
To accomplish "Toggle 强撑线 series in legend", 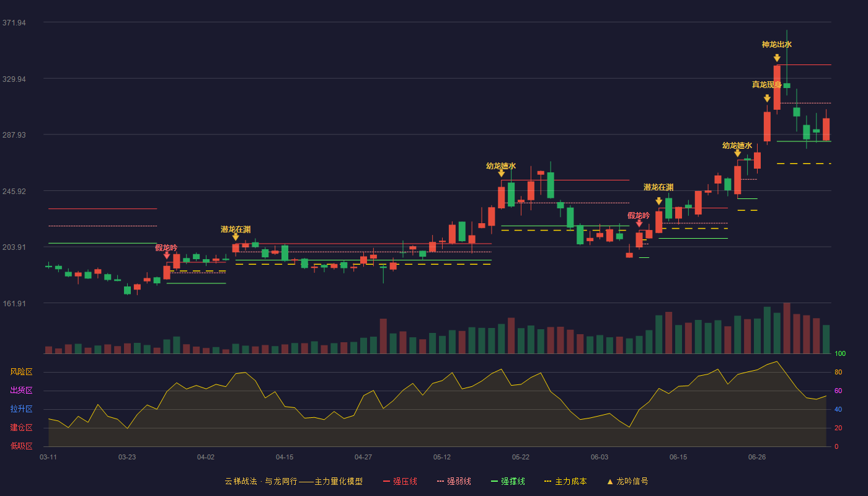I will point(508,481).
